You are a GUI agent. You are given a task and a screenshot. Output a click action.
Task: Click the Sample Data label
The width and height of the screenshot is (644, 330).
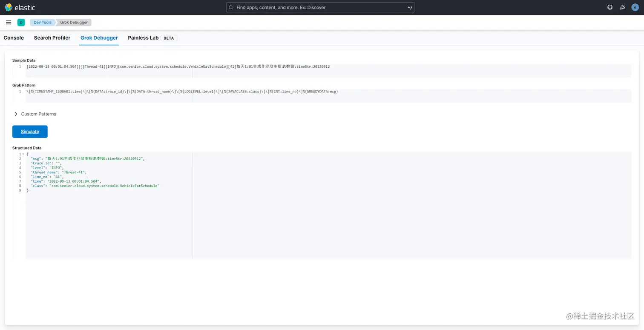point(24,60)
